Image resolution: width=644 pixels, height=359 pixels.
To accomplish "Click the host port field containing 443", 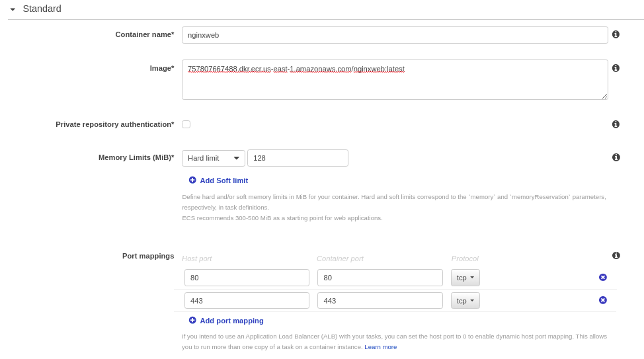I will click(247, 301).
